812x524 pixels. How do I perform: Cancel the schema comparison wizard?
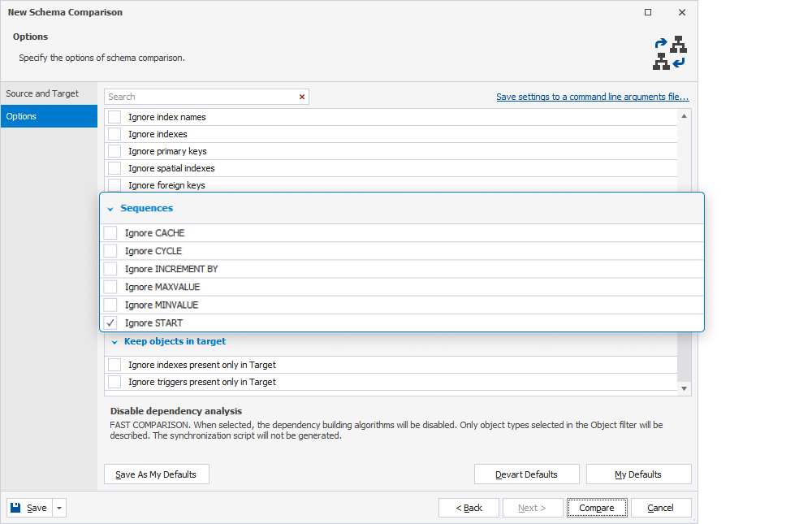661,508
